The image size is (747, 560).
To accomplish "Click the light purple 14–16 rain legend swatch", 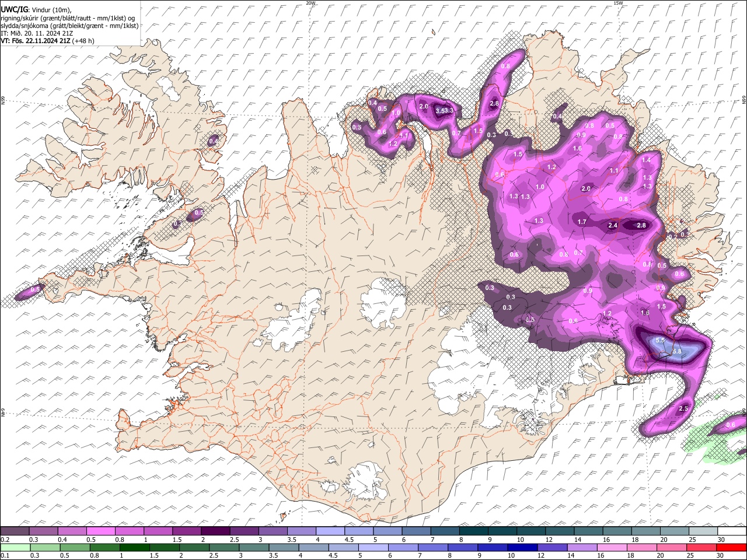I will pos(581,547).
